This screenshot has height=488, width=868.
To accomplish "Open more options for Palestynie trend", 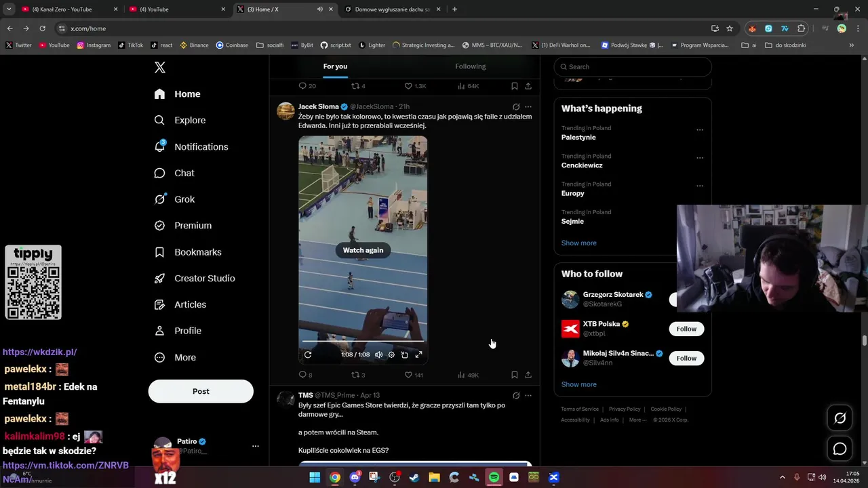I will point(700,130).
